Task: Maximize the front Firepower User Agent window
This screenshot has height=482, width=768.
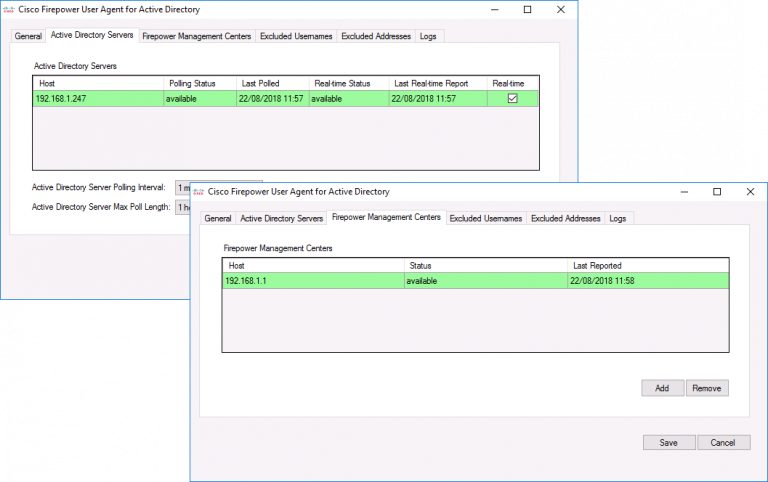Action: click(x=717, y=192)
